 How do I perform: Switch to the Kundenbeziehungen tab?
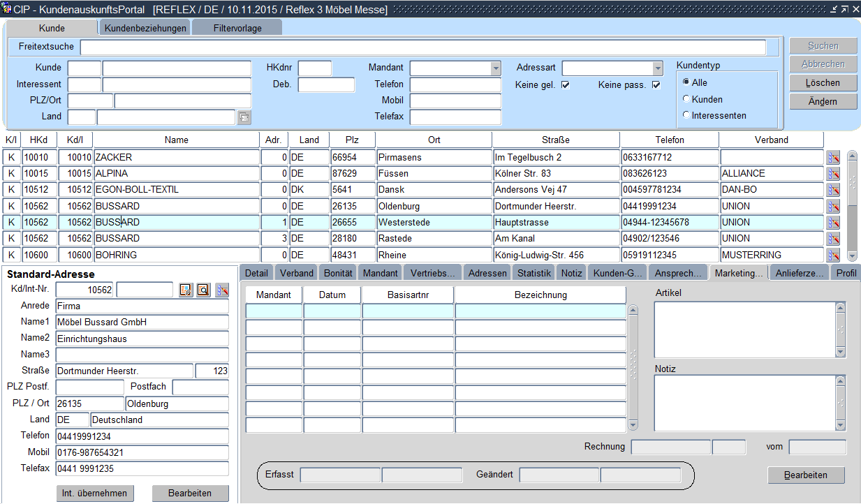(145, 28)
